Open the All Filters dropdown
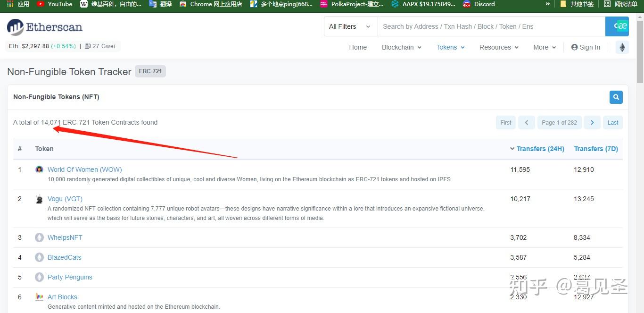This screenshot has width=644, height=313. click(351, 26)
